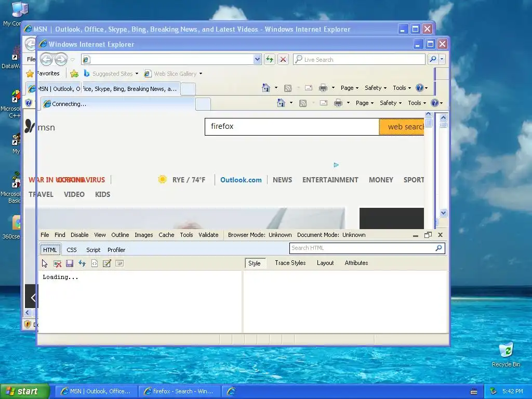Open the developer tools Validate menu
532x399 pixels.
pos(208,235)
